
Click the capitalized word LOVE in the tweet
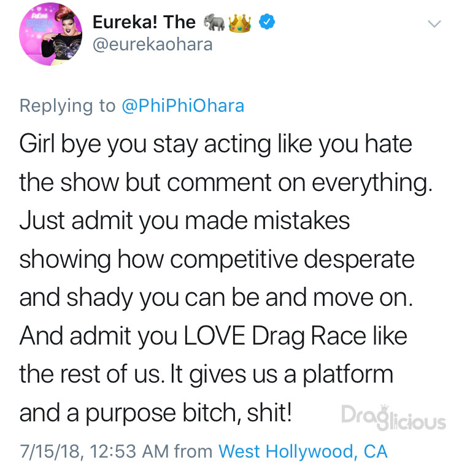tap(215, 336)
